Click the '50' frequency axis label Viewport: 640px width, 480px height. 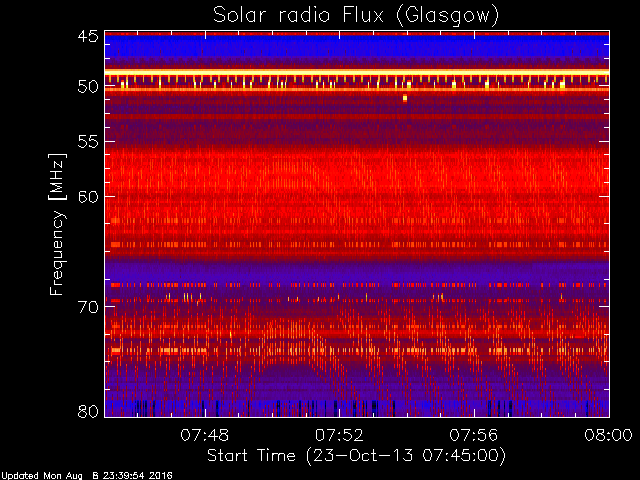tap(88, 87)
